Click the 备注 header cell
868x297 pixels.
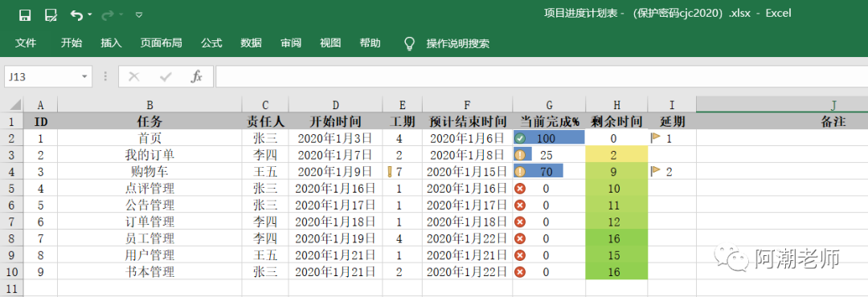tap(782, 122)
